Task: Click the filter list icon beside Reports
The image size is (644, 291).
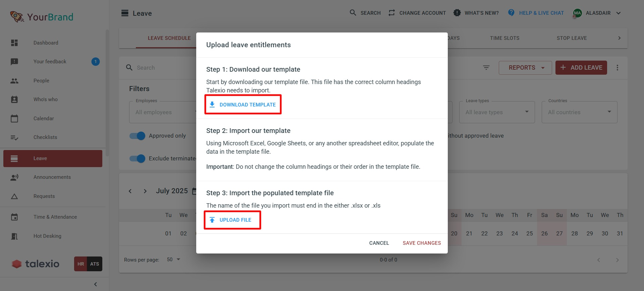Action: point(486,68)
